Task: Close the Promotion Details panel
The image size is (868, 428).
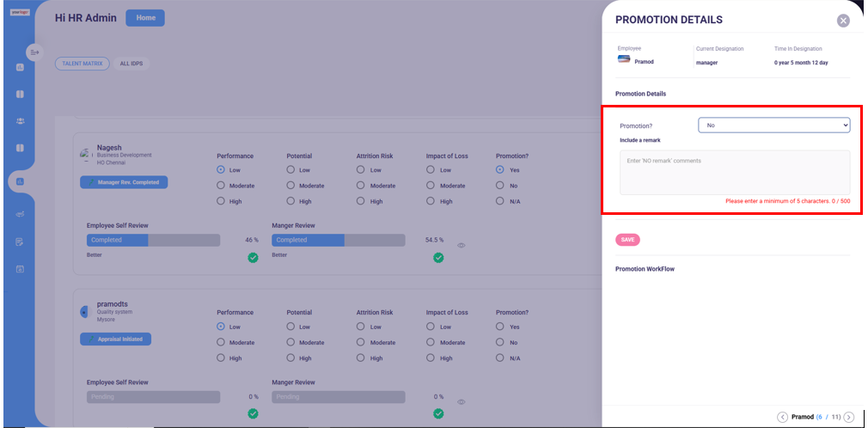Action: (x=843, y=21)
